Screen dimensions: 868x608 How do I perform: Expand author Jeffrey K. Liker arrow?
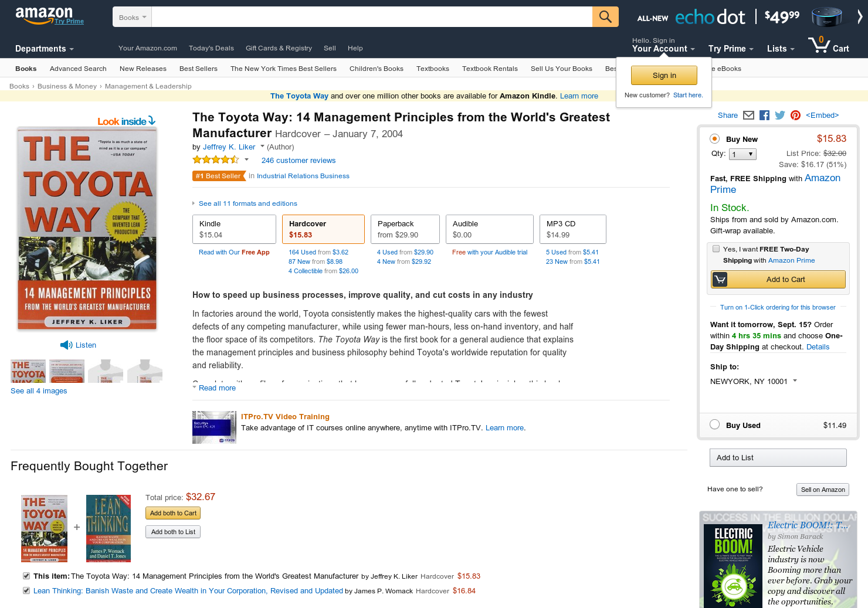262,147
